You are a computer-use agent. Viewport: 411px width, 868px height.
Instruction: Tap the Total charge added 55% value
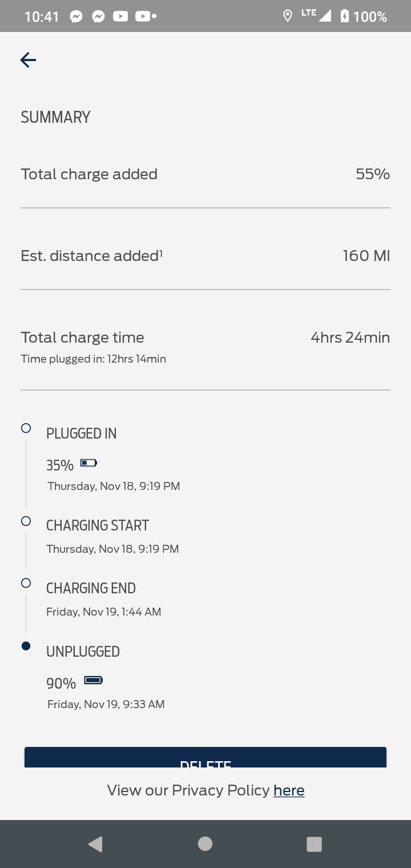coord(373,174)
